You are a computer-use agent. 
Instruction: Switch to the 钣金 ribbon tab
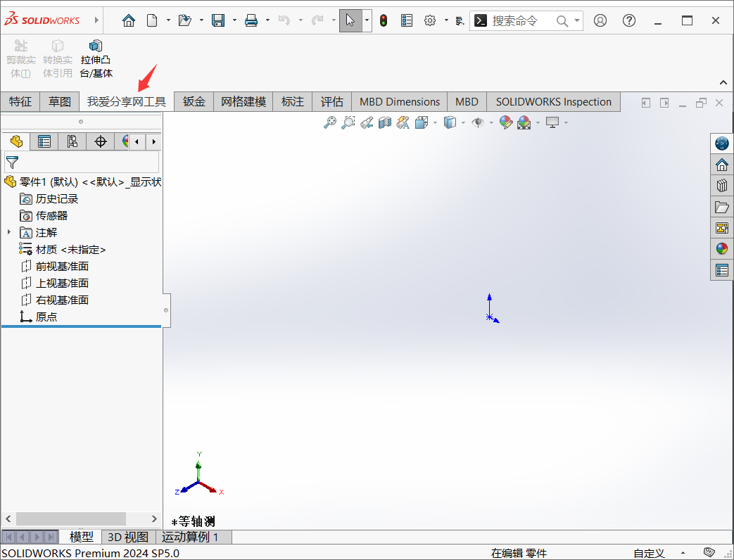pyautogui.click(x=193, y=101)
